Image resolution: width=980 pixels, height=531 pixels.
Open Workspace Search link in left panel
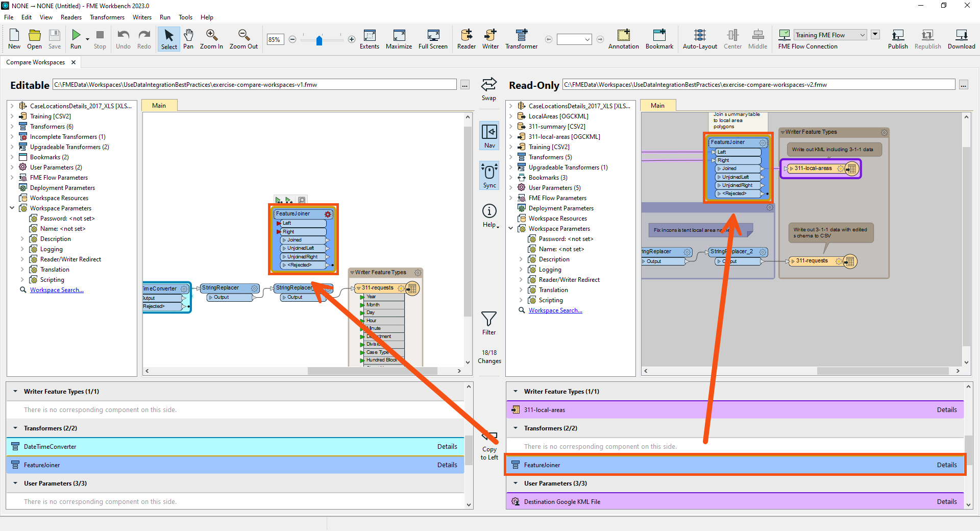57,290
